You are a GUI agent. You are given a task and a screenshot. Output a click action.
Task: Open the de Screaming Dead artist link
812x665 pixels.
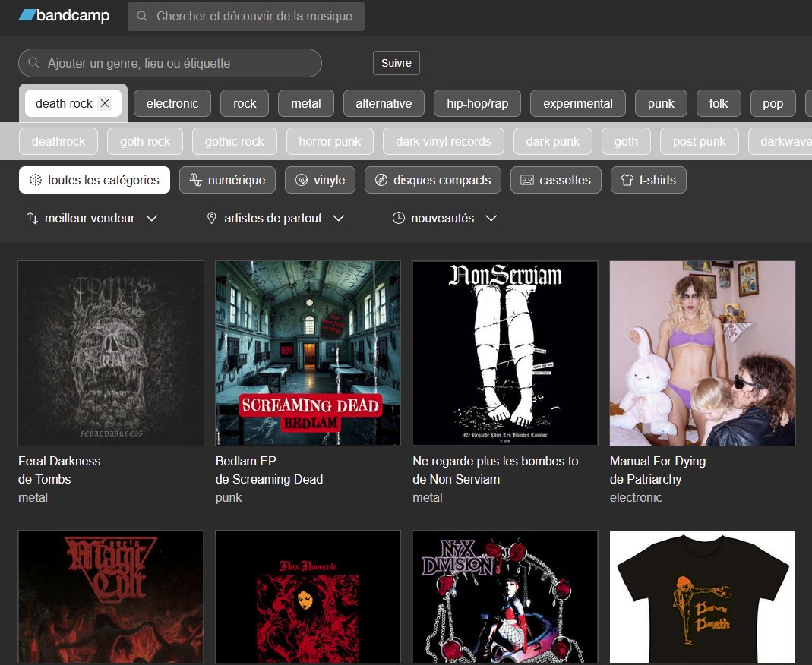coord(270,479)
